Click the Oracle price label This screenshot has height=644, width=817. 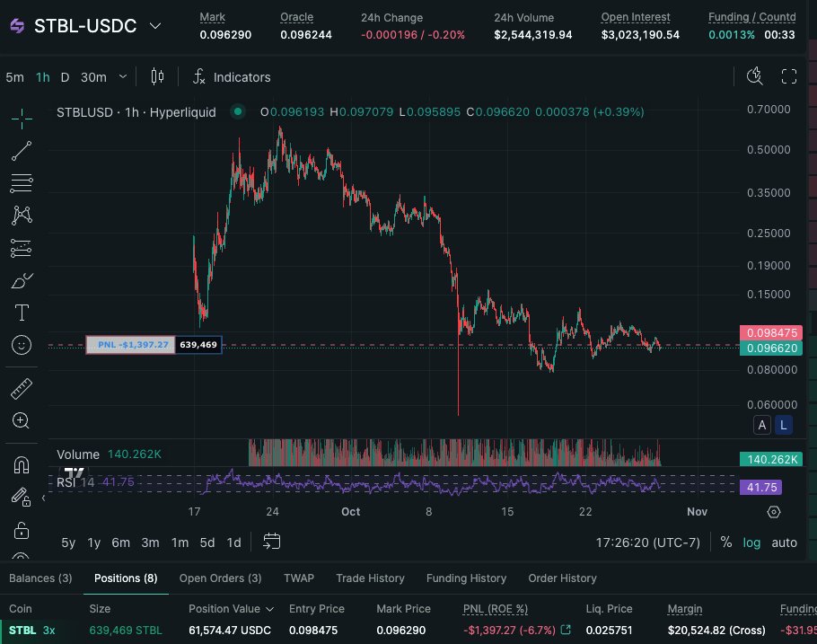coord(296,17)
